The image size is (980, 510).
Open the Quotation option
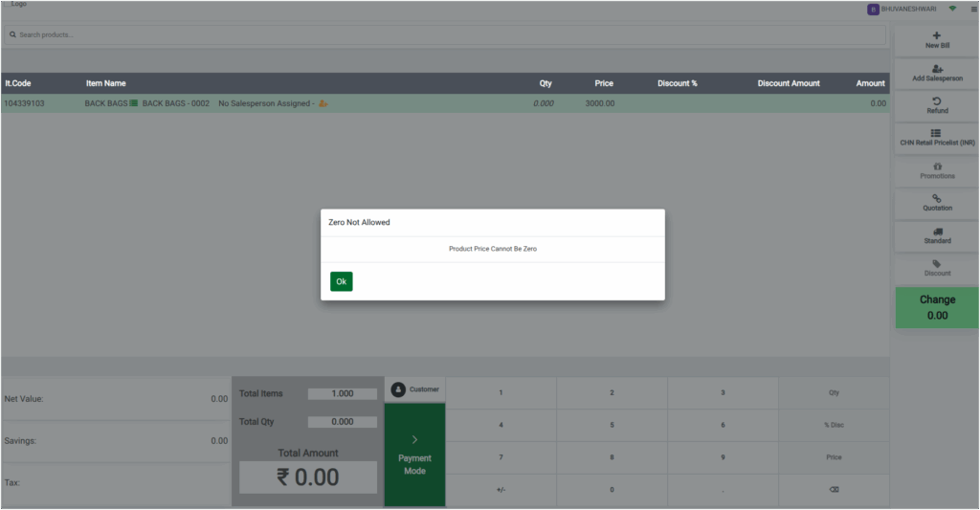tap(937, 203)
